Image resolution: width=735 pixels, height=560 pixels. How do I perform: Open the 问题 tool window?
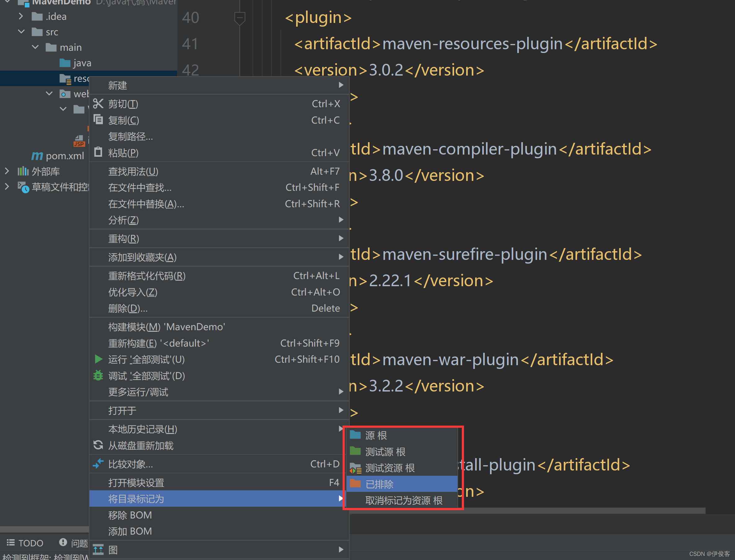click(73, 543)
